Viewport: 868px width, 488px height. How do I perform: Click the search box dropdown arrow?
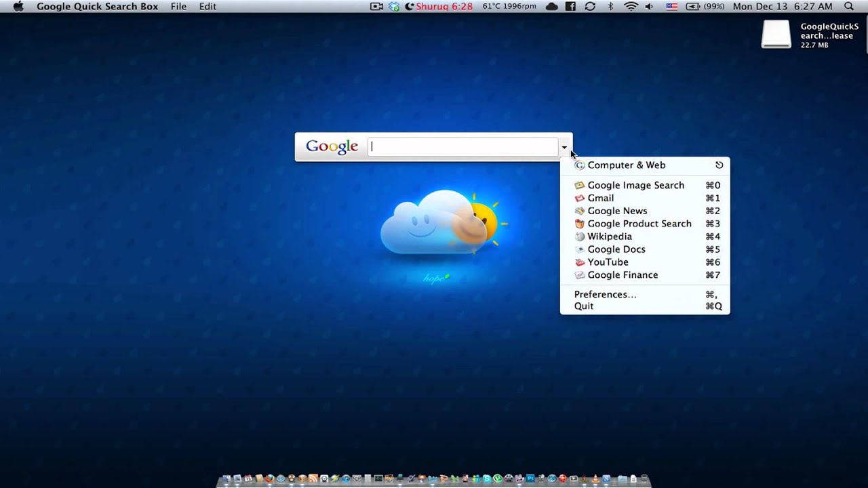[564, 147]
